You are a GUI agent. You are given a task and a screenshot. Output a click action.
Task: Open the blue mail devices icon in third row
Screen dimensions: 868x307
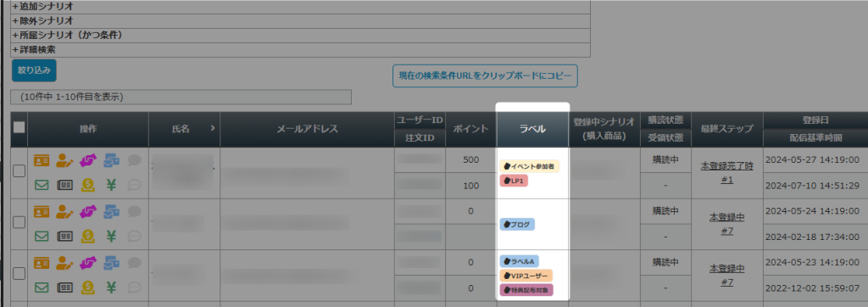pyautogui.click(x=112, y=262)
